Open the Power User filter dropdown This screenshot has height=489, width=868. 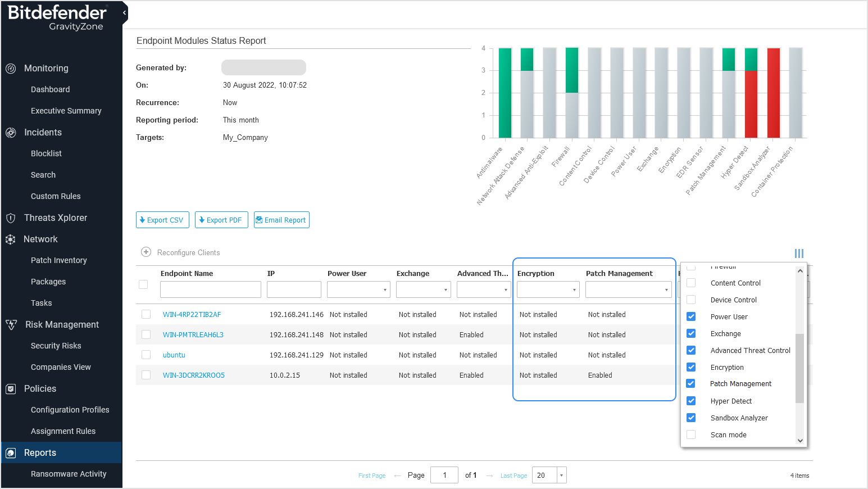coord(358,289)
